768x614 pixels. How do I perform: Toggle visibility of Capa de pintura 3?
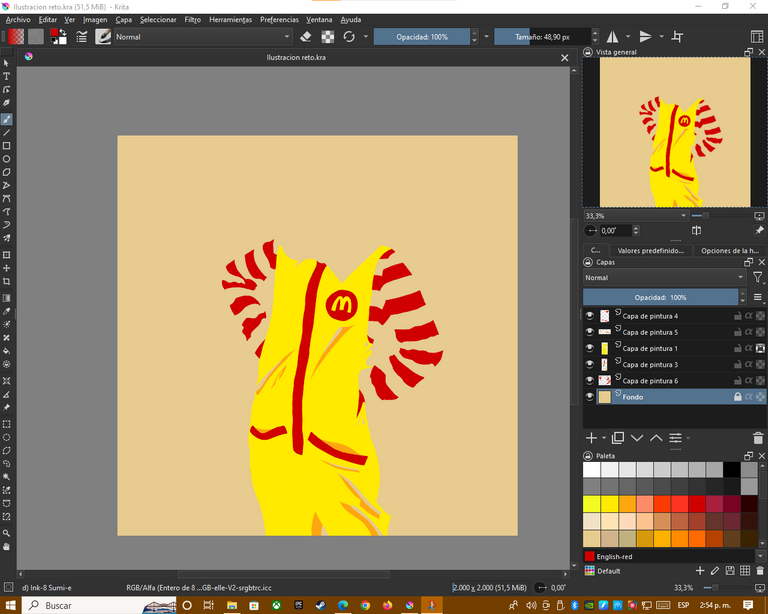click(590, 364)
